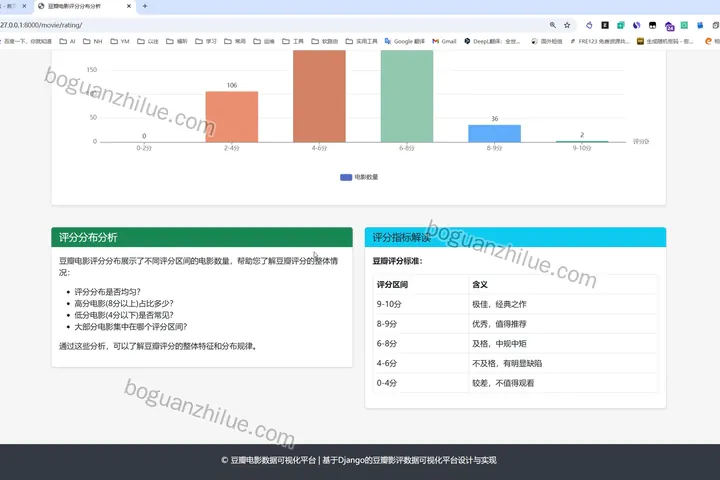Click the 优秀, 值得推荐 table cell
Viewport: 720px width, 480px height.
[x=563, y=324]
